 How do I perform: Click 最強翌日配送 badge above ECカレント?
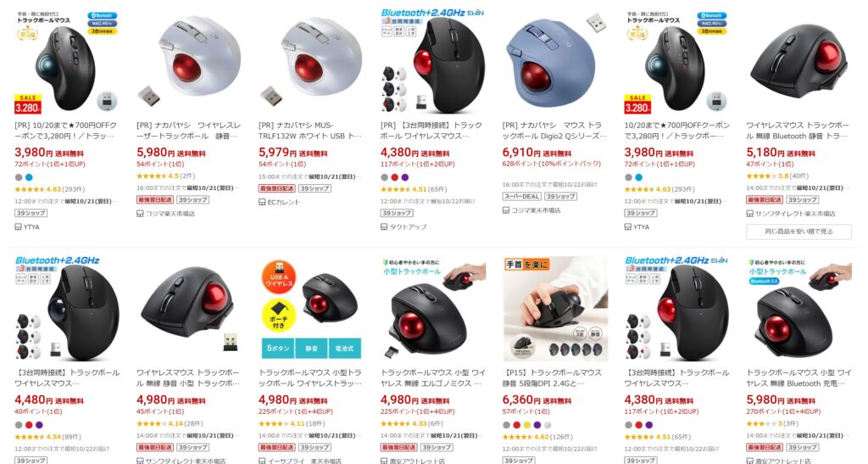click(277, 189)
